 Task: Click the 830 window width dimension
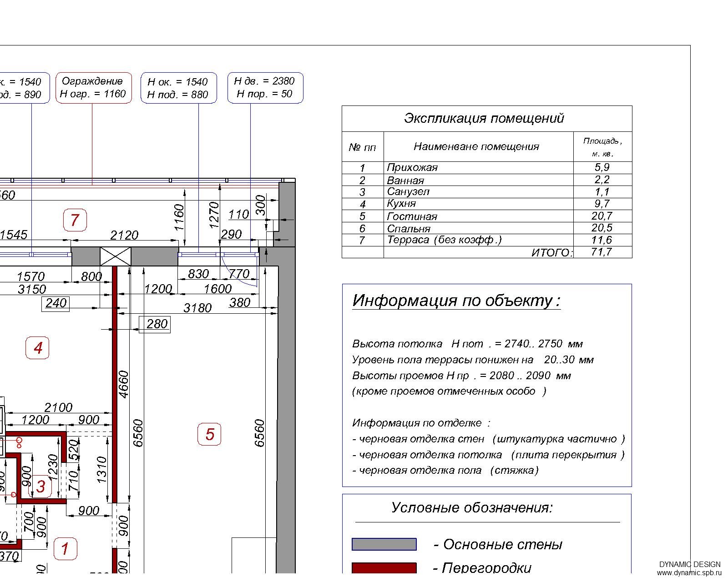[198, 274]
